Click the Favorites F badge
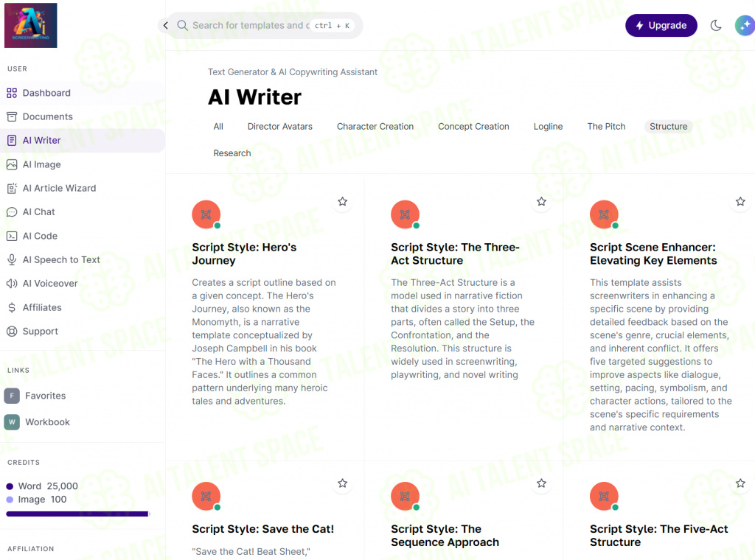 [12, 396]
